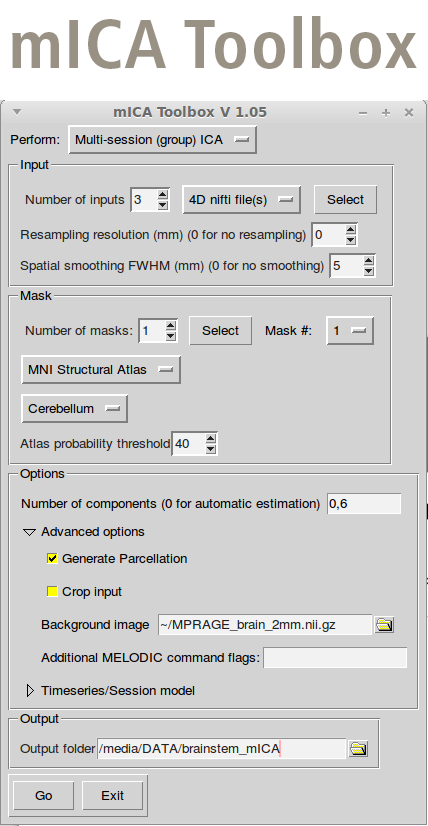Open window menu arrow in title bar

pos(17,112)
